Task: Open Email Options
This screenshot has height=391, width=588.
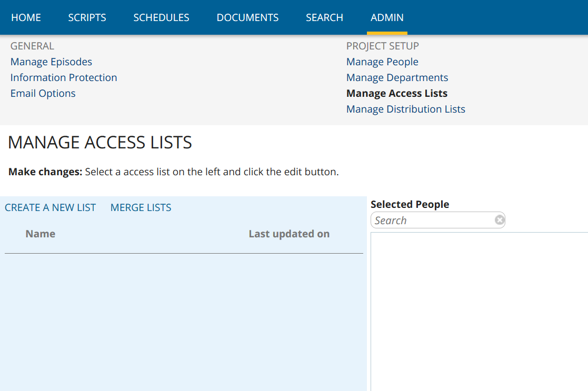Action: [43, 93]
